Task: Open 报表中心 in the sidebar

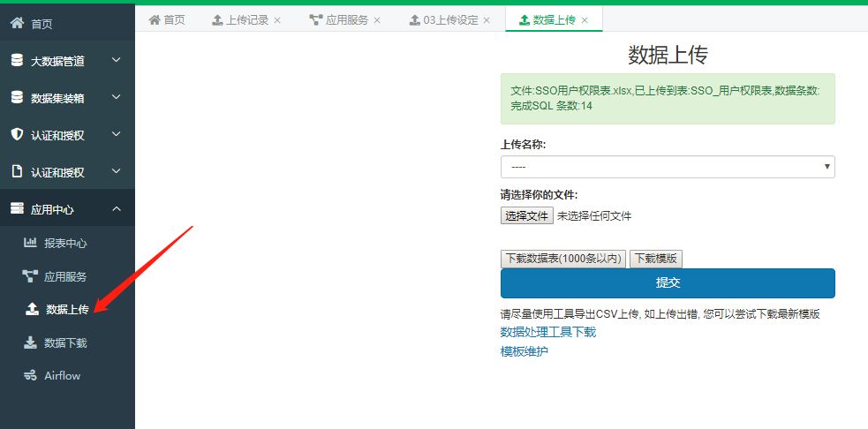Action: click(67, 243)
